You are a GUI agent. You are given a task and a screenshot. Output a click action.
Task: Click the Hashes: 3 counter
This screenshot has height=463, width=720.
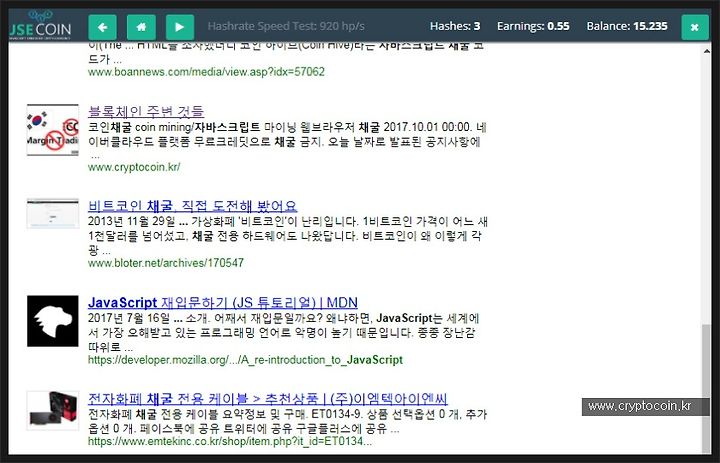(x=455, y=26)
